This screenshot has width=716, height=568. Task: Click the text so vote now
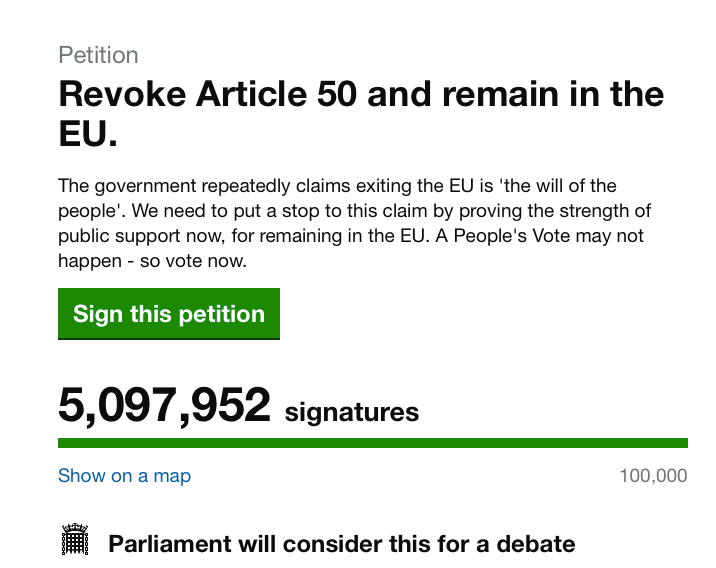click(x=193, y=261)
